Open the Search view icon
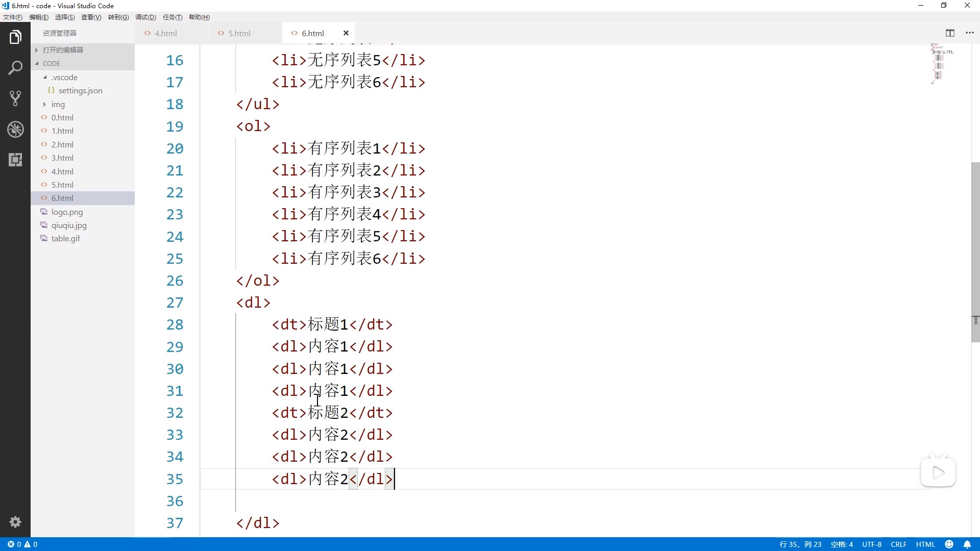Viewport: 980px width, 551px height. coord(15,67)
